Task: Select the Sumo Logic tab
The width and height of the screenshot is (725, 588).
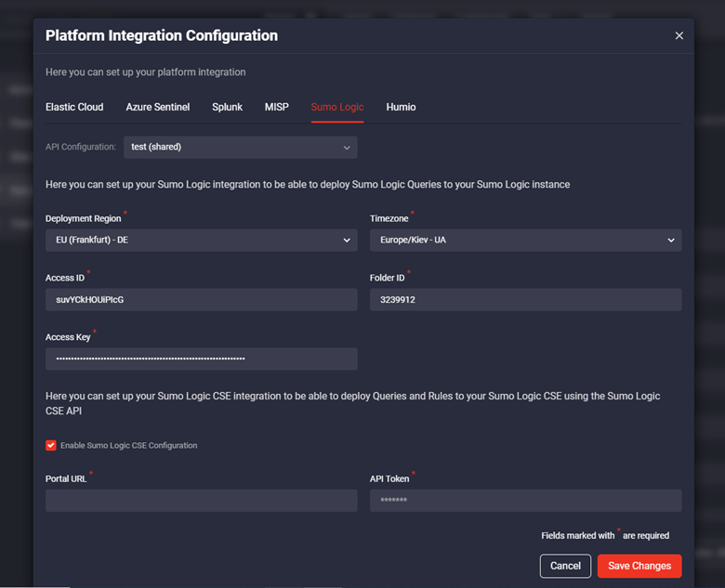Action: [337, 107]
